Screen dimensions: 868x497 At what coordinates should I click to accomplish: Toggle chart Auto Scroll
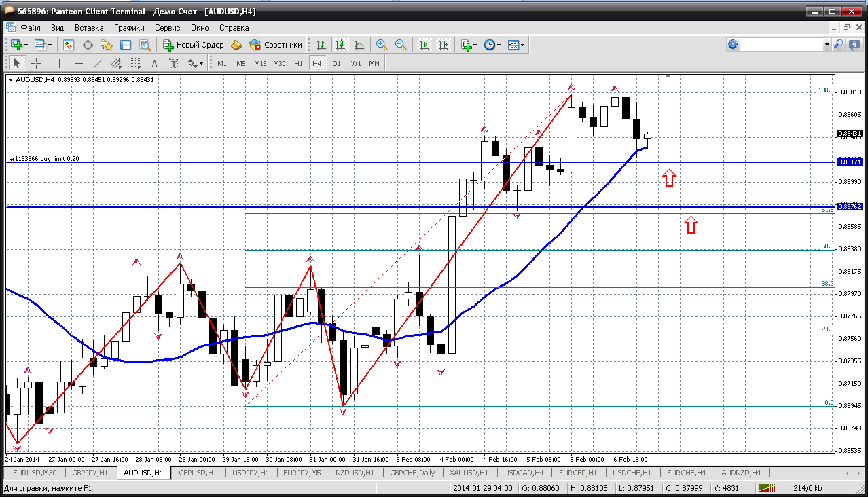424,45
